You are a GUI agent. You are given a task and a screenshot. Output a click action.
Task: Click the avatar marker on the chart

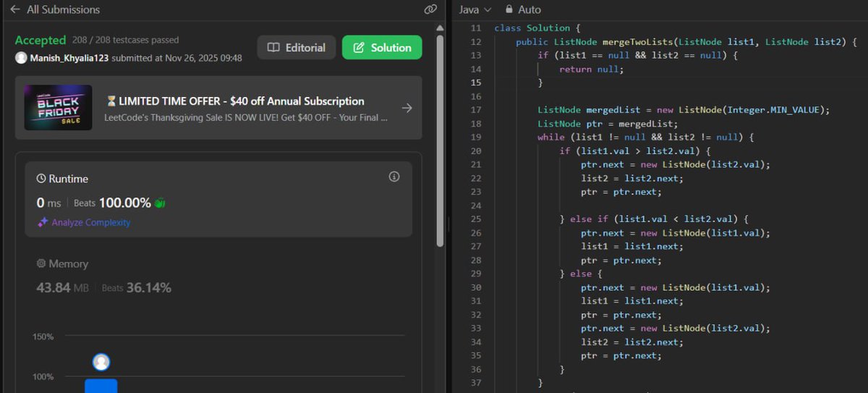(101, 362)
